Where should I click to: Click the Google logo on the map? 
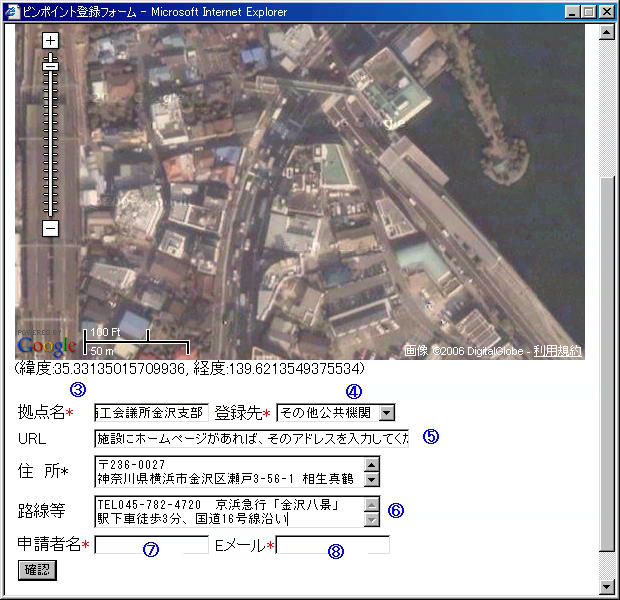pos(46,345)
